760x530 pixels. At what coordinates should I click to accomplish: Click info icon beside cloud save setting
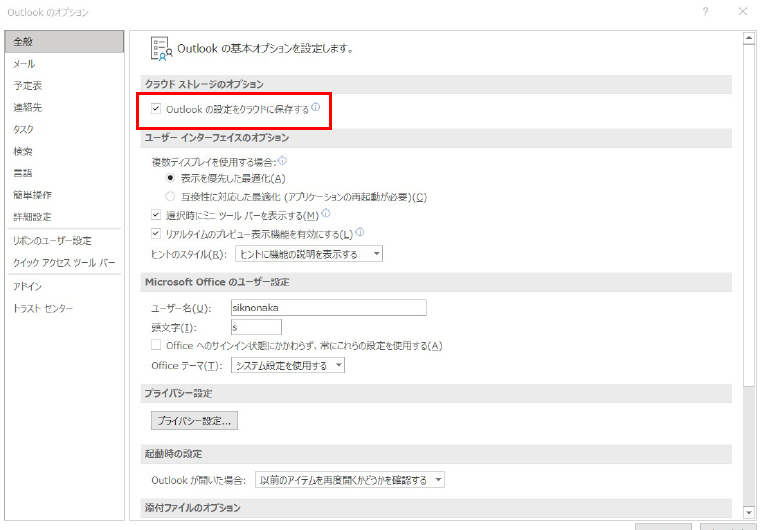coord(316,107)
